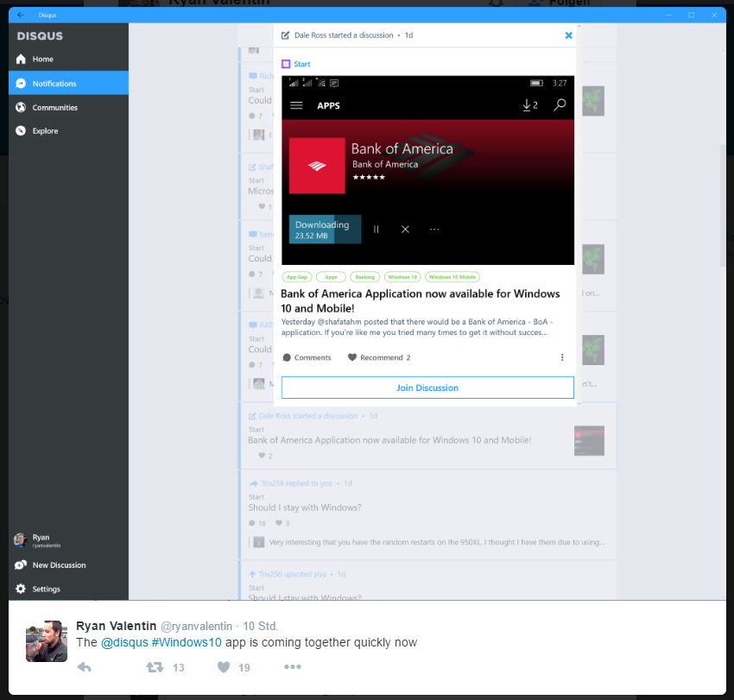
Task: Go back with the title bar arrow
Action: coord(20,15)
